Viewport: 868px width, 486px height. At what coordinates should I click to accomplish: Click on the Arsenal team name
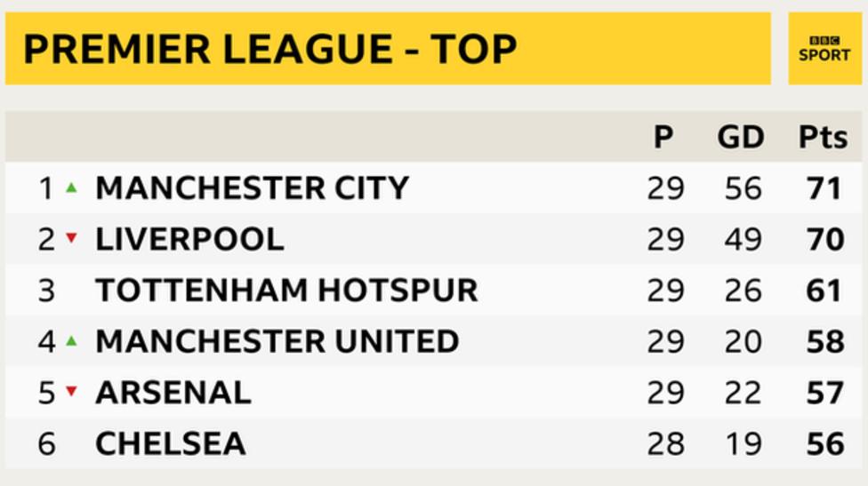click(173, 393)
